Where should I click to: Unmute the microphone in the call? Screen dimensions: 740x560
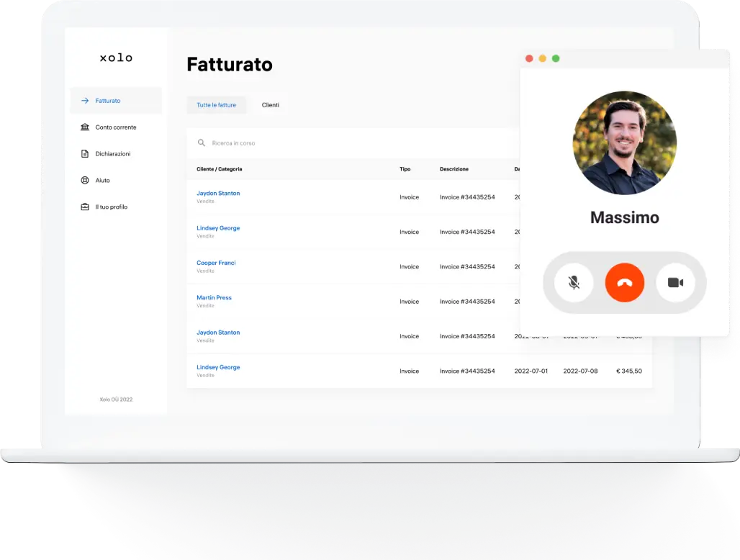573,283
